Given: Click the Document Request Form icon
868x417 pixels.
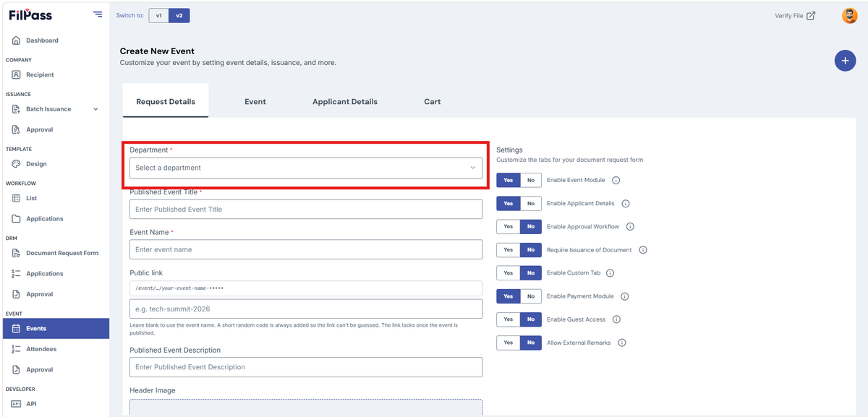Looking at the screenshot, I should click(x=16, y=253).
